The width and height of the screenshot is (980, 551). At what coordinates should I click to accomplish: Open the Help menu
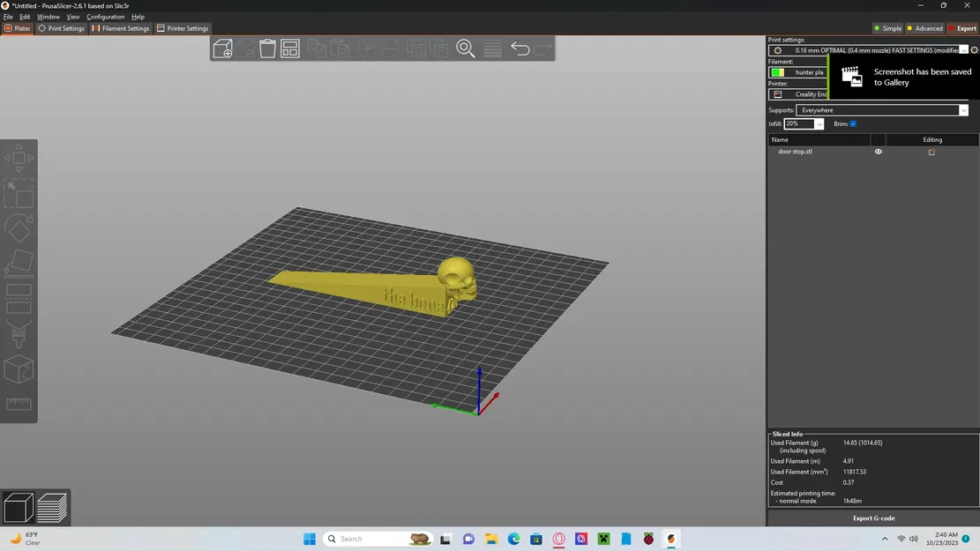(138, 17)
